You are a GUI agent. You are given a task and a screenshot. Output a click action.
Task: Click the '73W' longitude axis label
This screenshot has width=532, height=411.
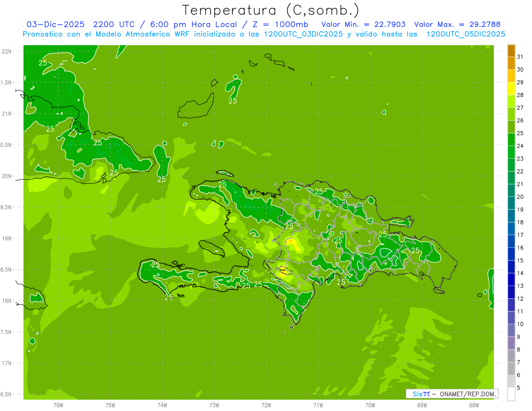(x=214, y=405)
